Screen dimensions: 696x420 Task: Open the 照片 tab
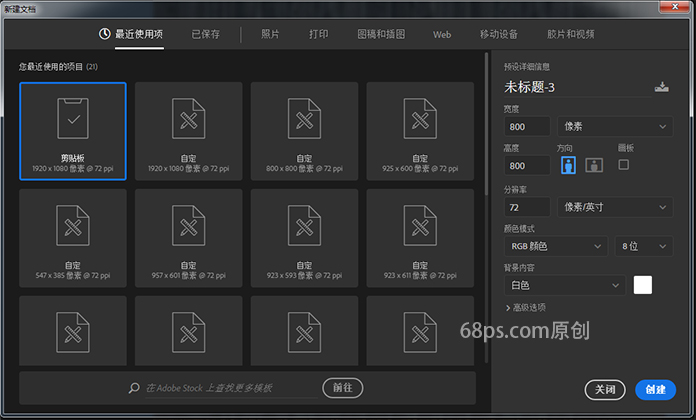tap(270, 34)
